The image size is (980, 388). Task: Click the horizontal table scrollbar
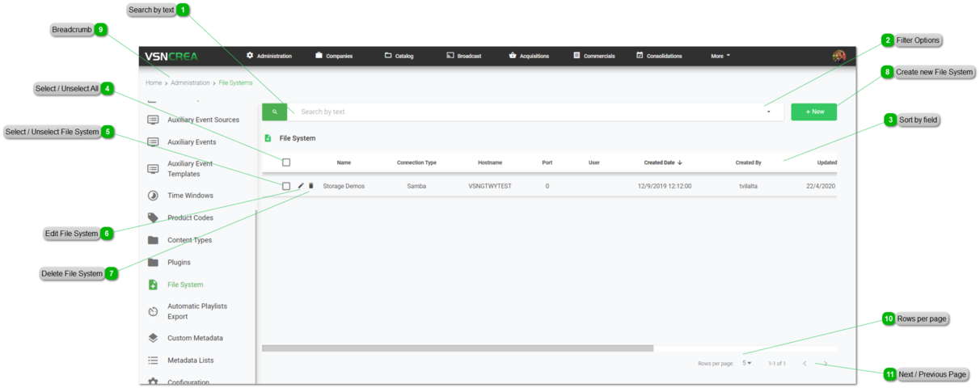click(x=457, y=348)
